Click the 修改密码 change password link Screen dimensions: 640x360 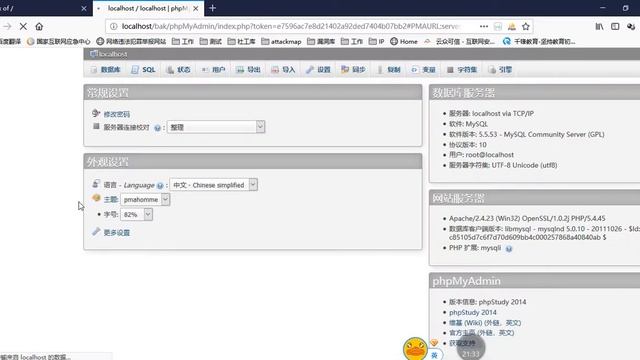click(117, 114)
